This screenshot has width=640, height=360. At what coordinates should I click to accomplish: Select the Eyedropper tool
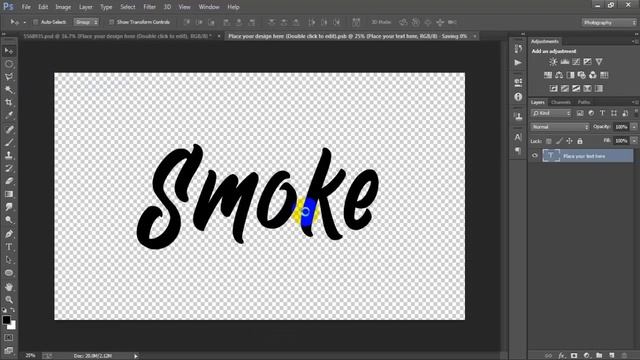pyautogui.click(x=9, y=115)
